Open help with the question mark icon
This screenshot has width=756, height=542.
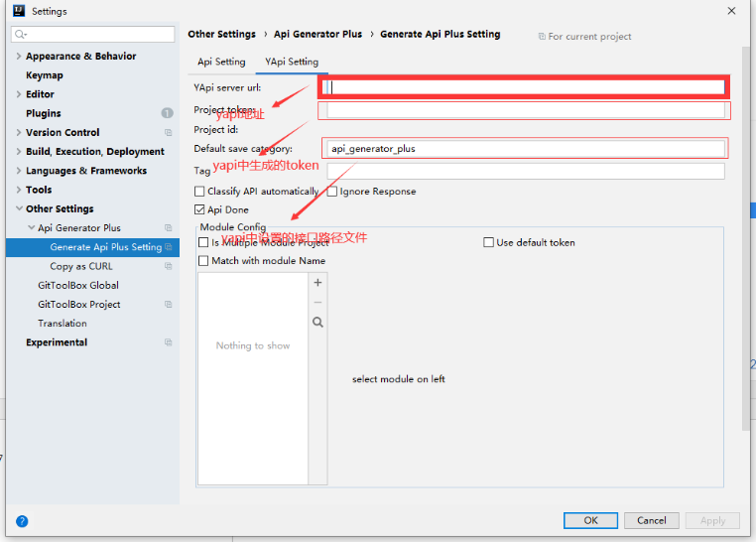[22, 521]
